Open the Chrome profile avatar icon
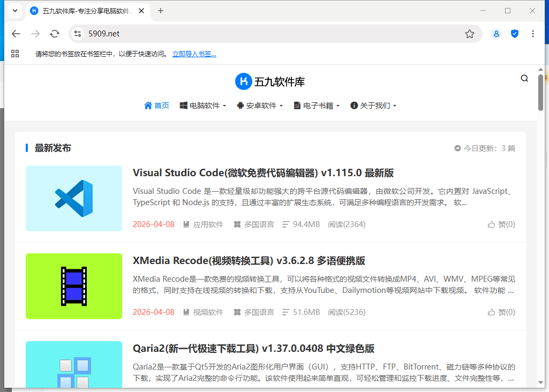Viewport: 549px width, 392px height. pyautogui.click(x=497, y=34)
